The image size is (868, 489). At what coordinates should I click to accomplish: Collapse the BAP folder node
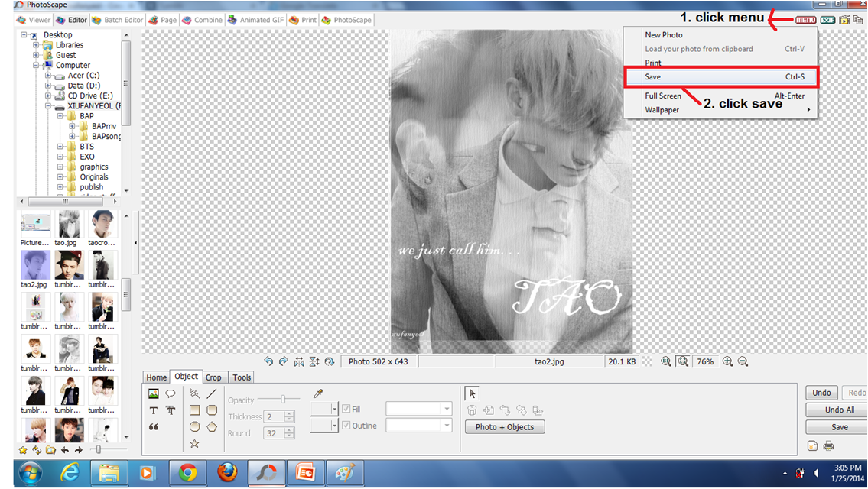[60, 116]
